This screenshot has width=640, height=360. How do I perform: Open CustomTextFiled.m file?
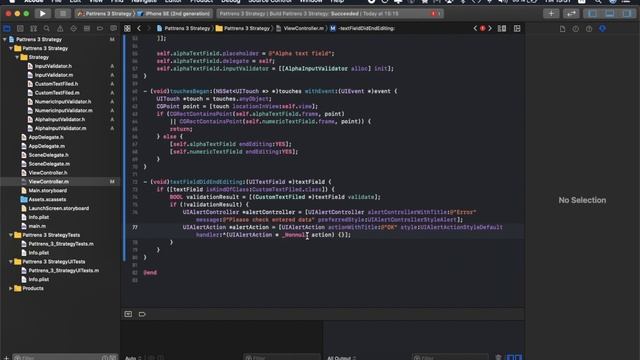(57, 93)
